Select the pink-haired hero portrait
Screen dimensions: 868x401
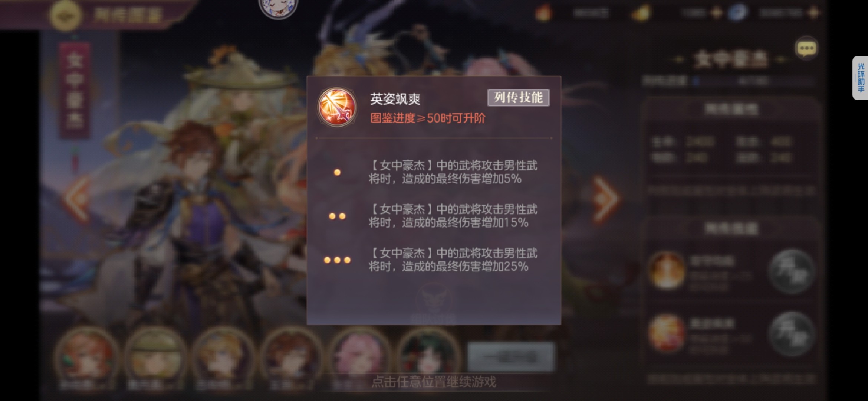(359, 357)
